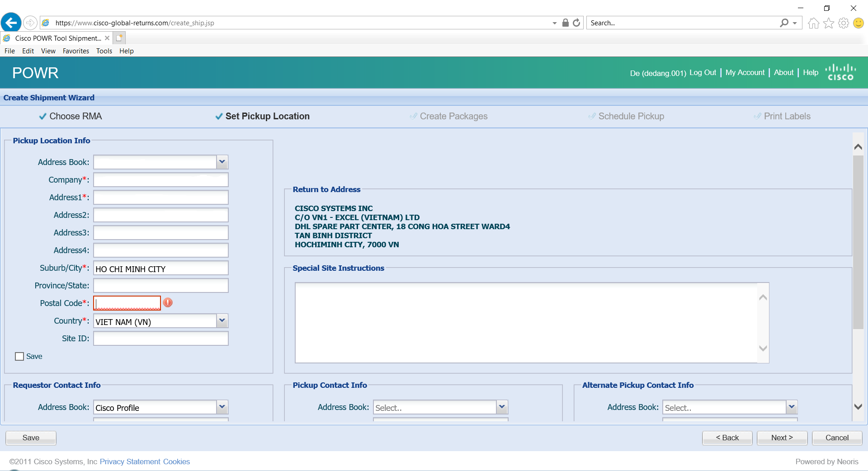This screenshot has width=868, height=471.
Task: Click the Cancel button
Action: click(837, 438)
